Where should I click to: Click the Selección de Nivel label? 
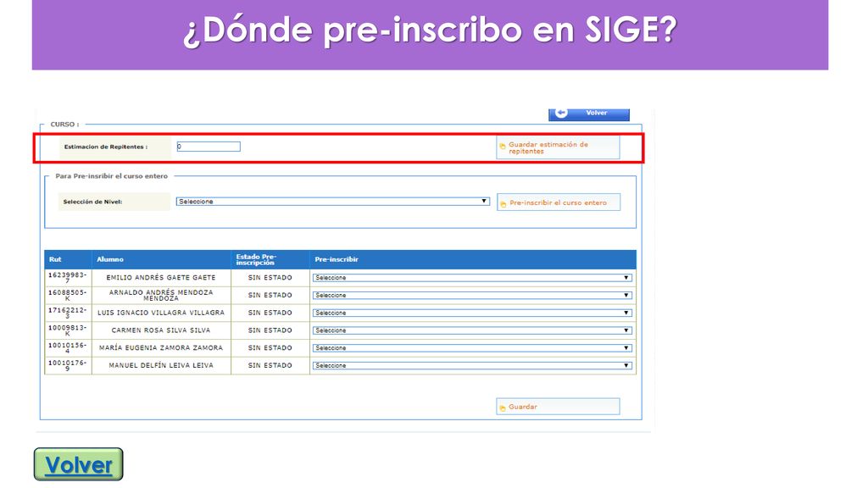point(92,202)
